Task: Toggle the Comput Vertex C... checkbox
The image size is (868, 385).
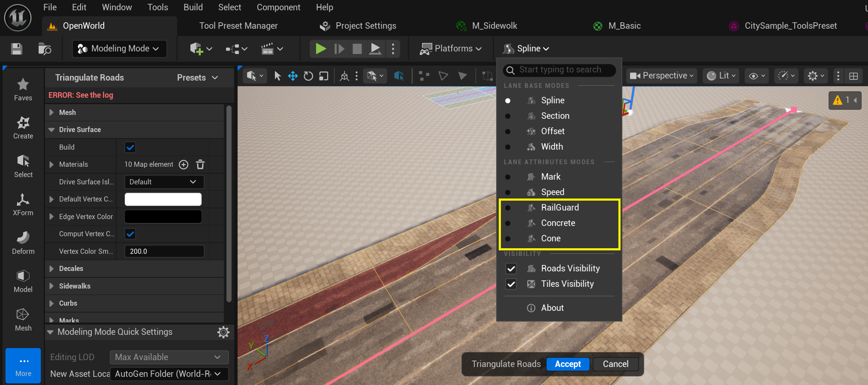Action: point(130,234)
